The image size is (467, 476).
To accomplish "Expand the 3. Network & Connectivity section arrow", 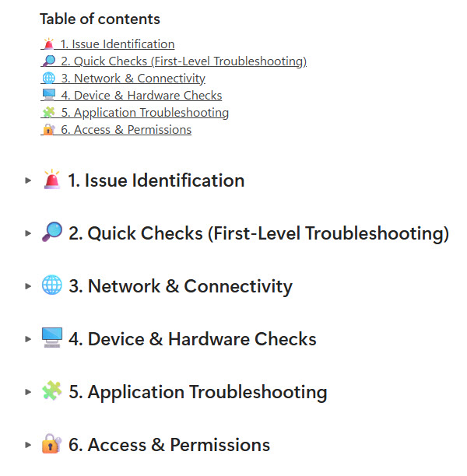I will pos(29,286).
